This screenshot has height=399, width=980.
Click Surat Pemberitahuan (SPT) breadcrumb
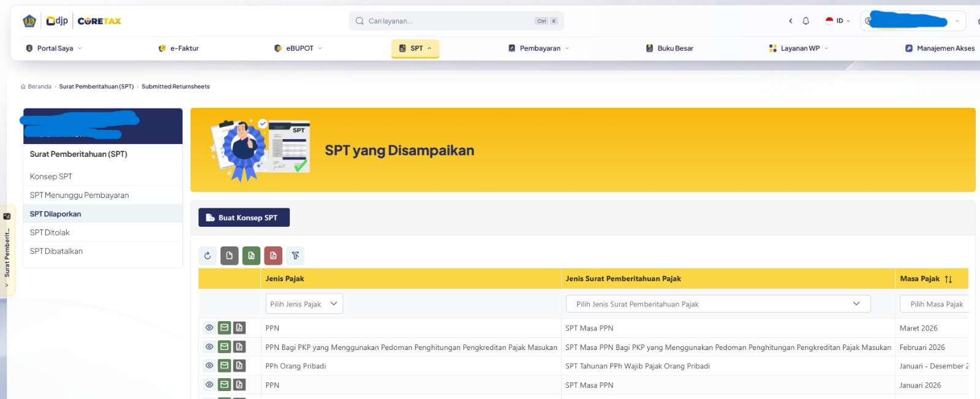(x=96, y=86)
